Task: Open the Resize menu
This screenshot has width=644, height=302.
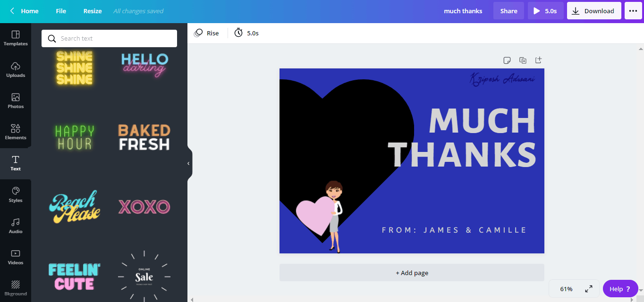Action: point(93,11)
